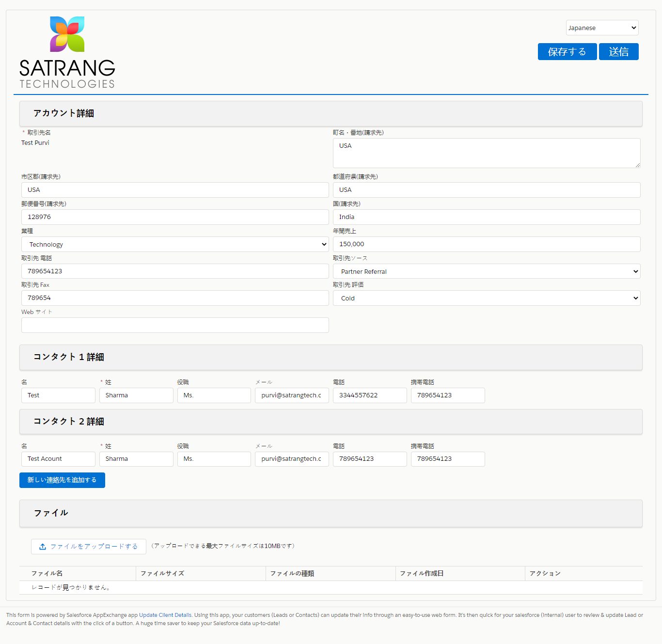Click the アカウント詳細 section header

(x=63, y=113)
